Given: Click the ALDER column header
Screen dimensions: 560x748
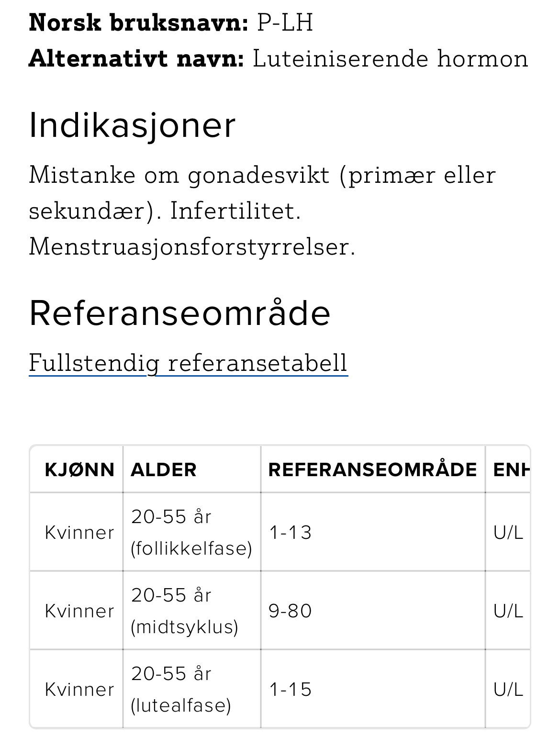Looking at the screenshot, I should [164, 470].
